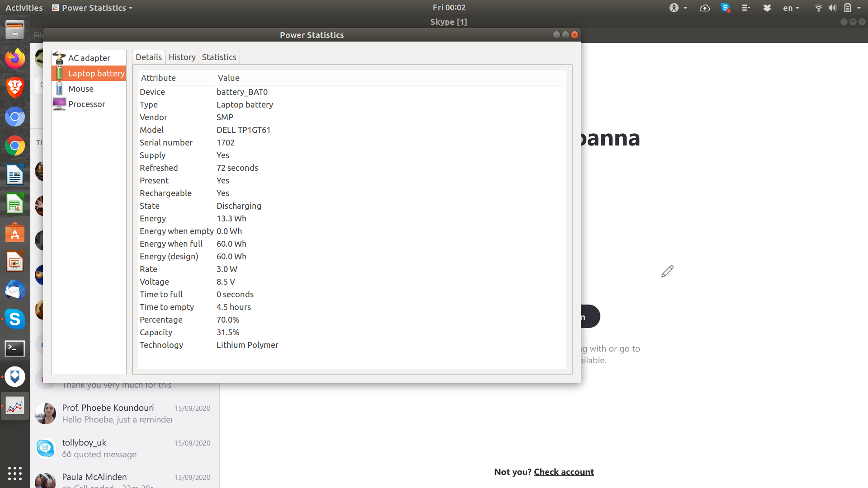Launch Firefox from the dock
The height and width of the screenshot is (488, 868).
point(15,59)
